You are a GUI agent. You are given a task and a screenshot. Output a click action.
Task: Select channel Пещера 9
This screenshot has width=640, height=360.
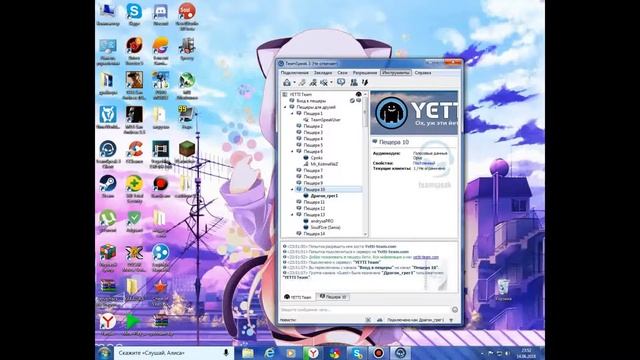(313, 183)
